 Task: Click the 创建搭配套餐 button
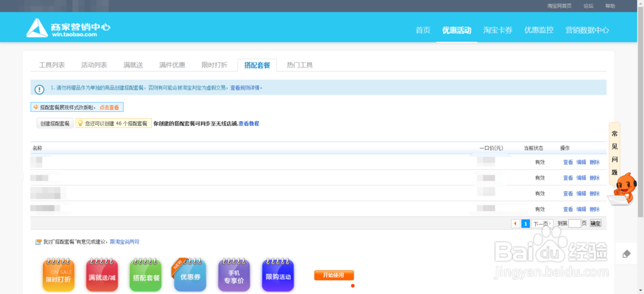click(x=55, y=124)
